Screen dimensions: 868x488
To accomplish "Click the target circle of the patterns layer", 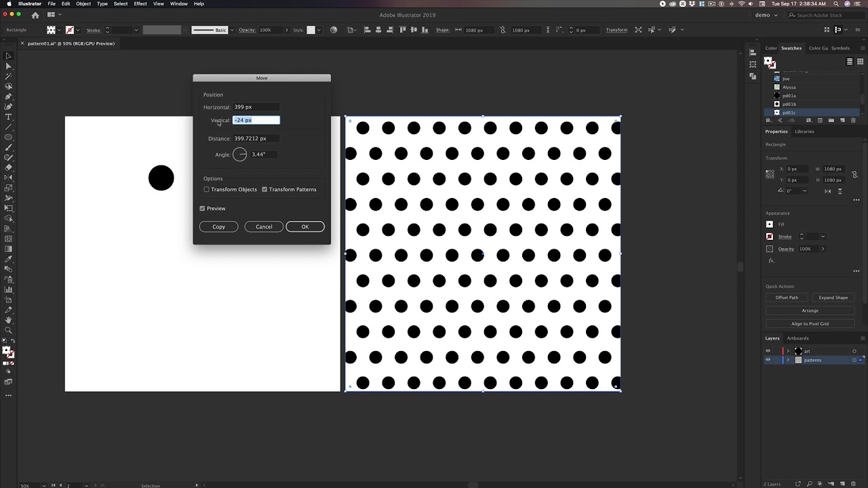I will point(854,360).
